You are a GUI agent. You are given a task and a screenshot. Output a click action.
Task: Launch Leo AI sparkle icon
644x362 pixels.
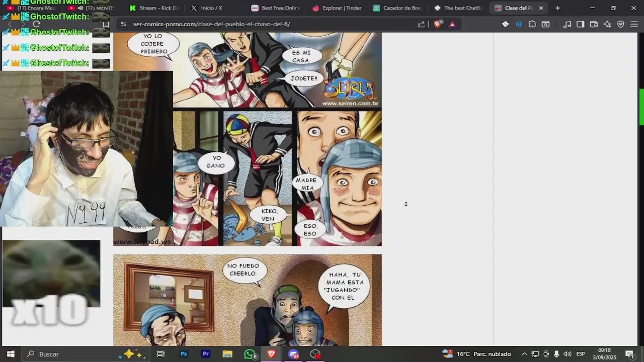(607, 24)
